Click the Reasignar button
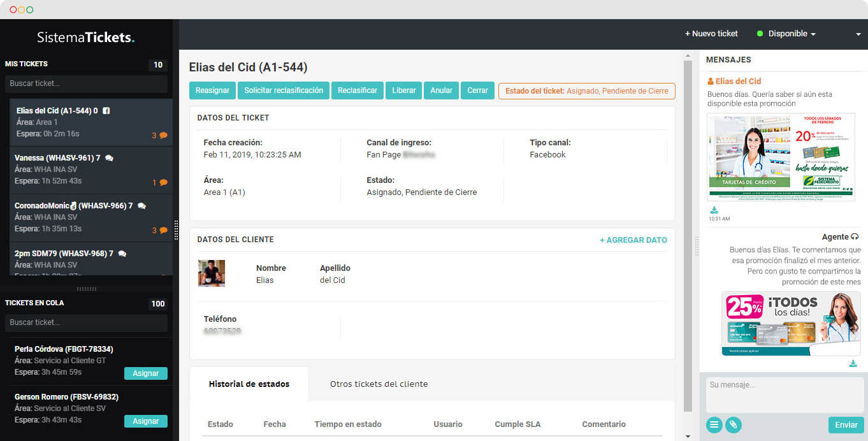The height and width of the screenshot is (441, 868). coord(212,90)
